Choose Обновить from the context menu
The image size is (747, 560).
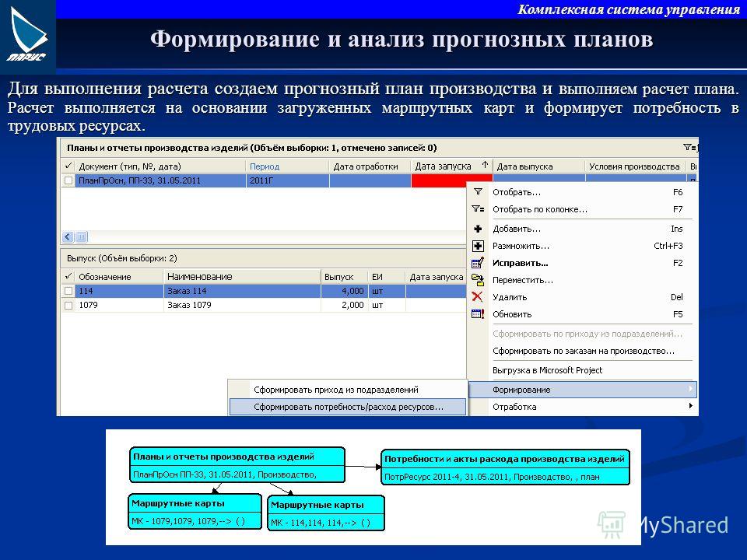[583, 314]
